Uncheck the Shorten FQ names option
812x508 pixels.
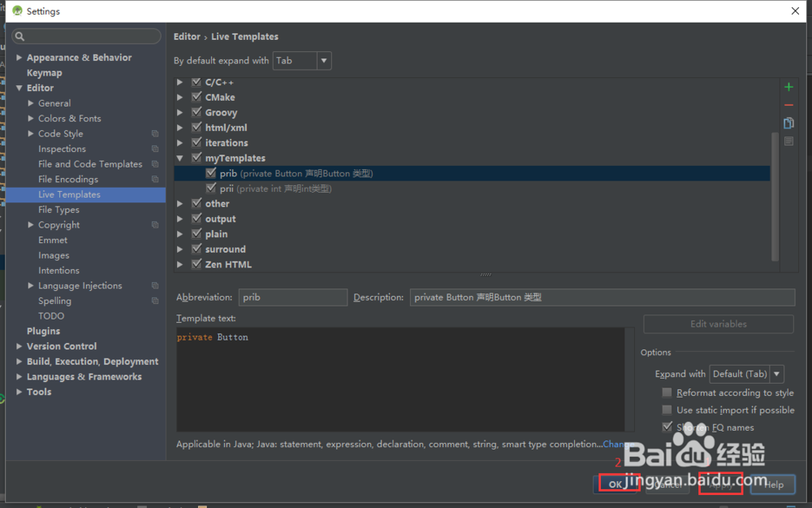[x=667, y=427]
